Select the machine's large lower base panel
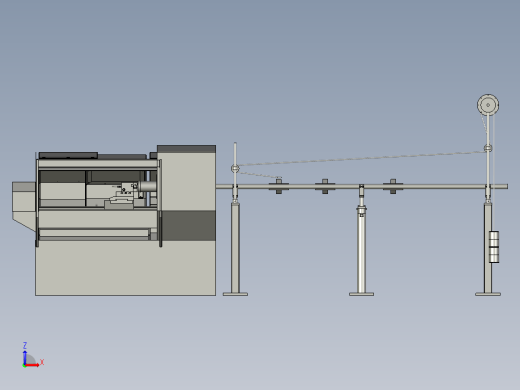 [x=125, y=268]
